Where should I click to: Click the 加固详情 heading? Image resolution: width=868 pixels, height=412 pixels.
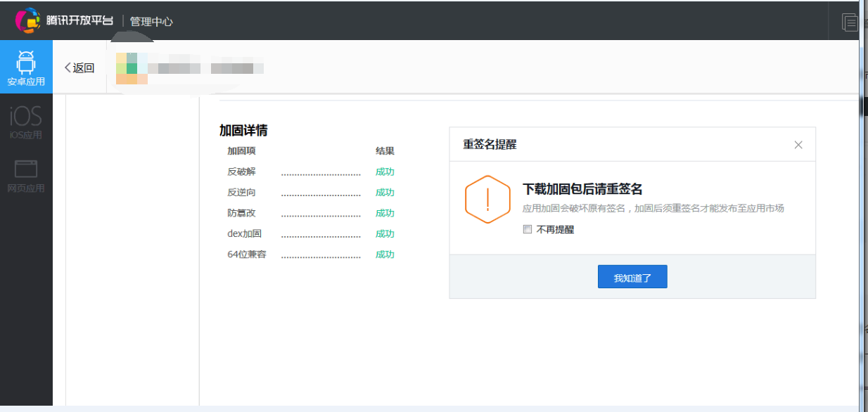tap(243, 131)
